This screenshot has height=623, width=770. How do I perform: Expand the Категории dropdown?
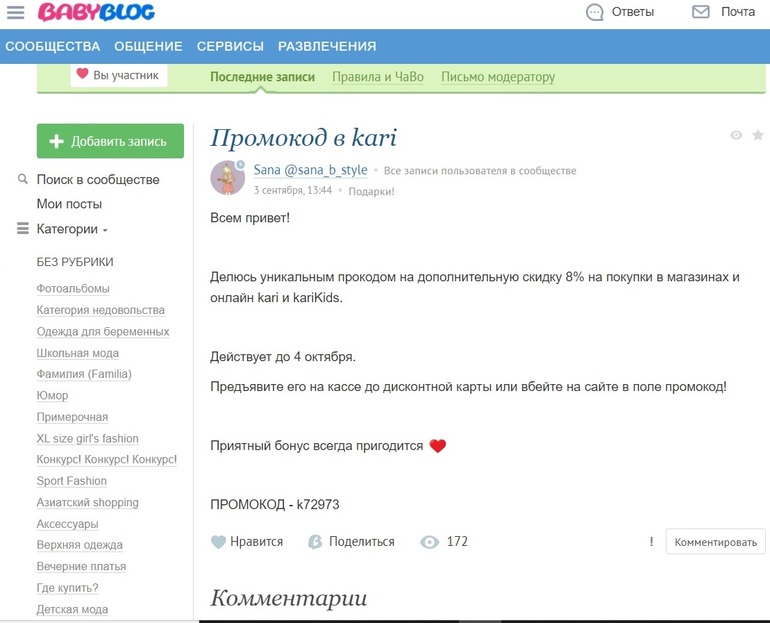pos(105,230)
